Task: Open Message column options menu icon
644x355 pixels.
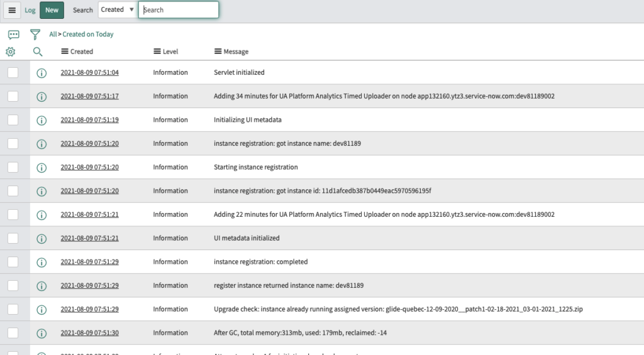Action: click(x=218, y=52)
